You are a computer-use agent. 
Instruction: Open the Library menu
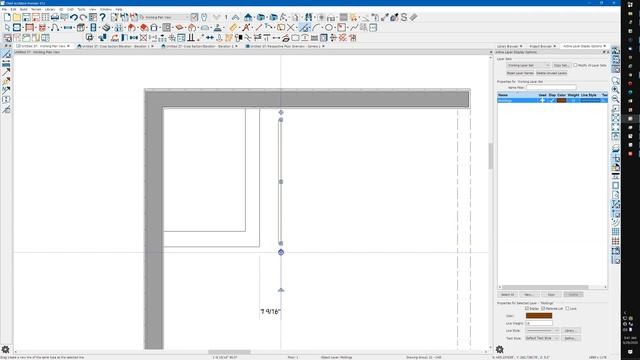click(50, 9)
